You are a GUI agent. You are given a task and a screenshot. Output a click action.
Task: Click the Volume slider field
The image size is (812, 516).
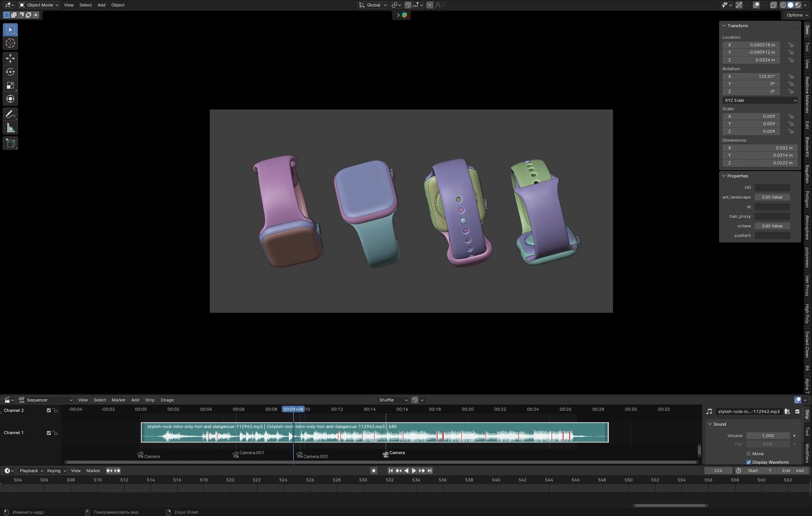(x=767, y=436)
